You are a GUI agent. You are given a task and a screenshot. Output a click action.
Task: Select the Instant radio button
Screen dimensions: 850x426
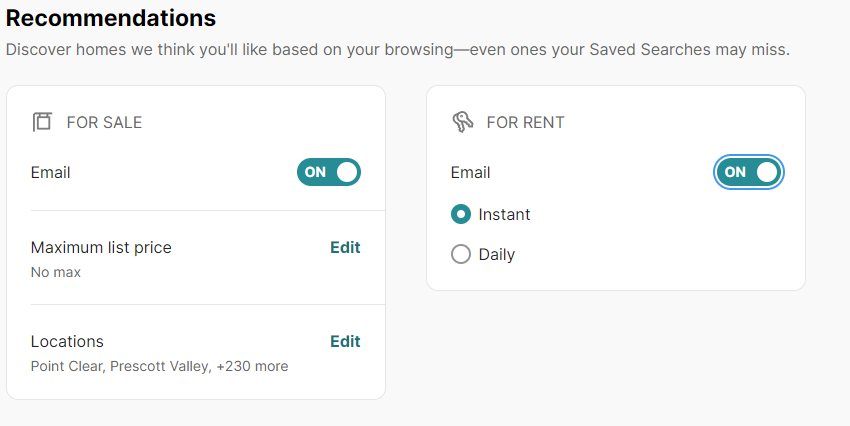pyautogui.click(x=461, y=214)
